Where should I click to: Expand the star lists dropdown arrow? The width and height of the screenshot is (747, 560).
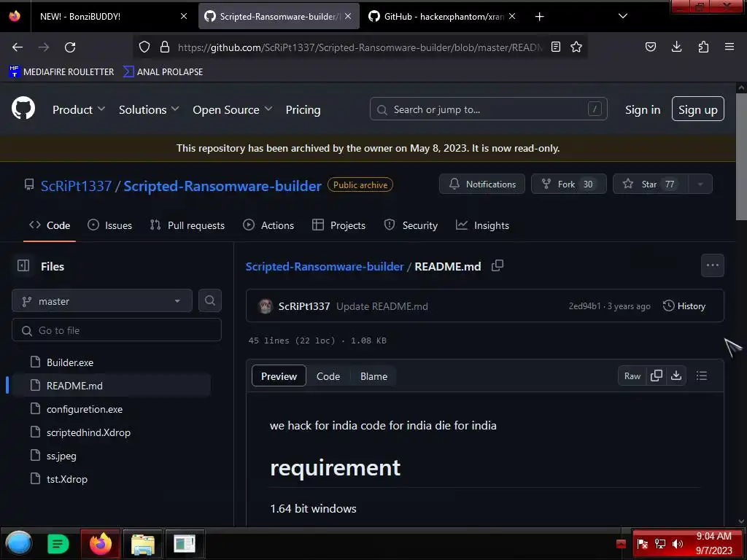coord(700,184)
